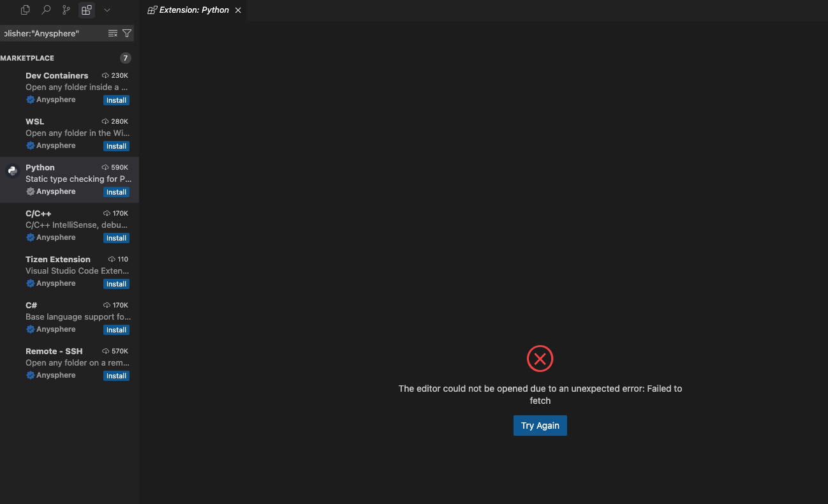This screenshot has height=504, width=828.
Task: Install the C# extension
Action: click(x=116, y=330)
